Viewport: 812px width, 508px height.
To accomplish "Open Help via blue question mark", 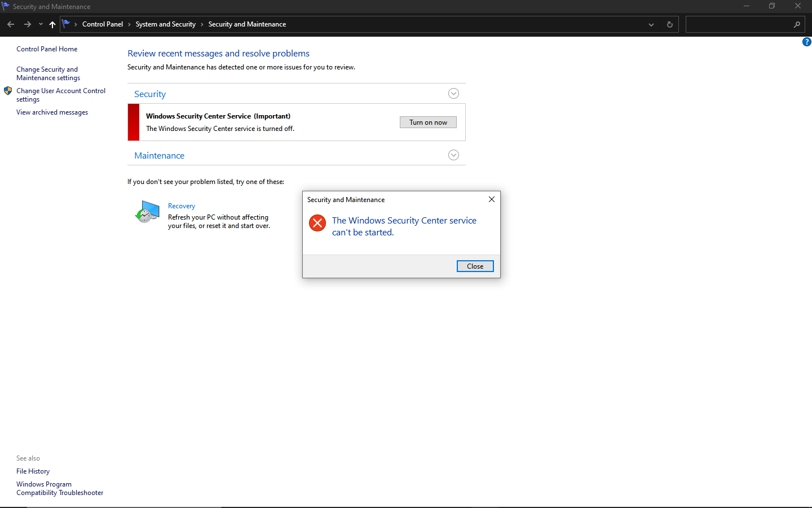I will 807,42.
